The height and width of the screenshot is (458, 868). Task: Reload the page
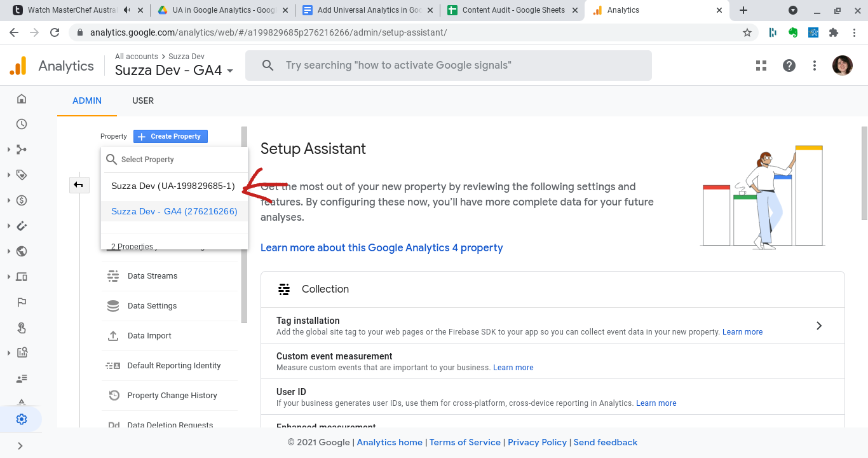[55, 32]
